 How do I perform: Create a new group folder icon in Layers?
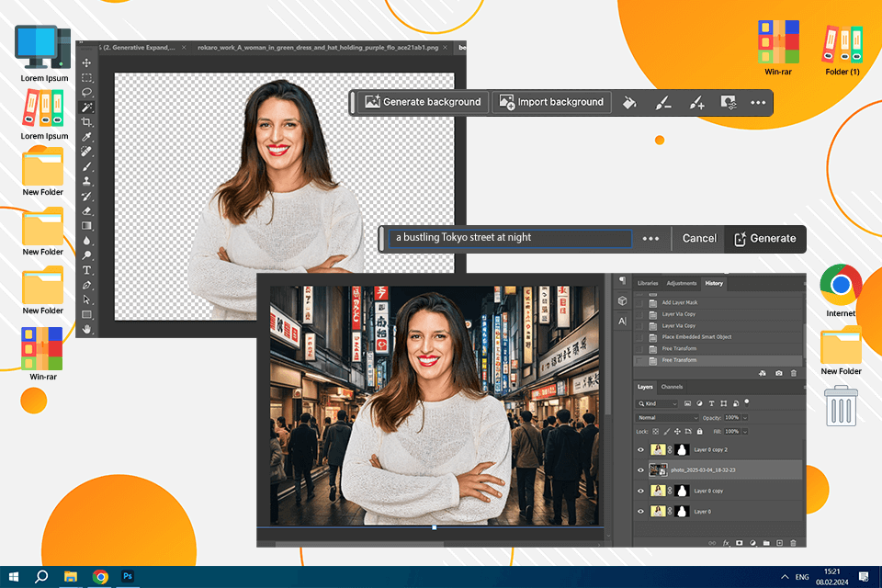point(766,543)
